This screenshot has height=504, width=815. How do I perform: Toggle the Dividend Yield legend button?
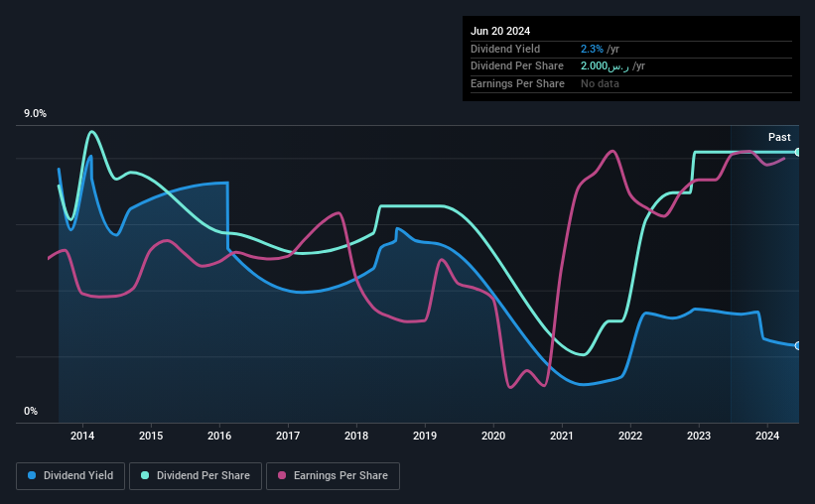coord(70,476)
